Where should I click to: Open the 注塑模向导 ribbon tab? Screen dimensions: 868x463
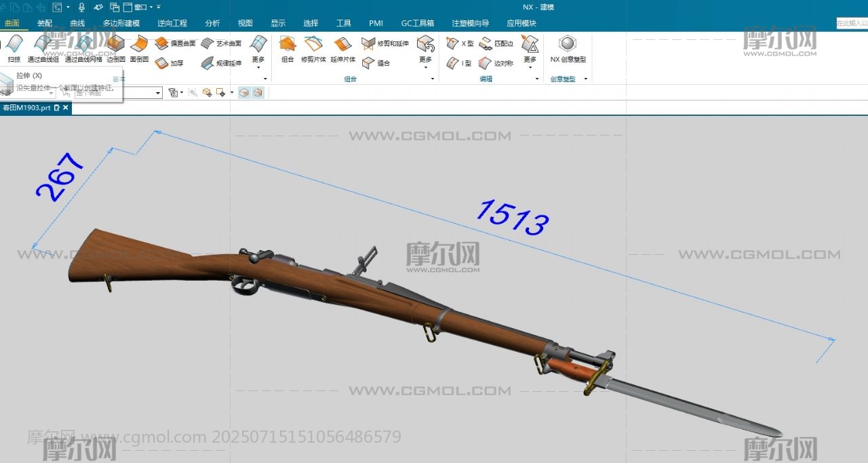(x=471, y=23)
